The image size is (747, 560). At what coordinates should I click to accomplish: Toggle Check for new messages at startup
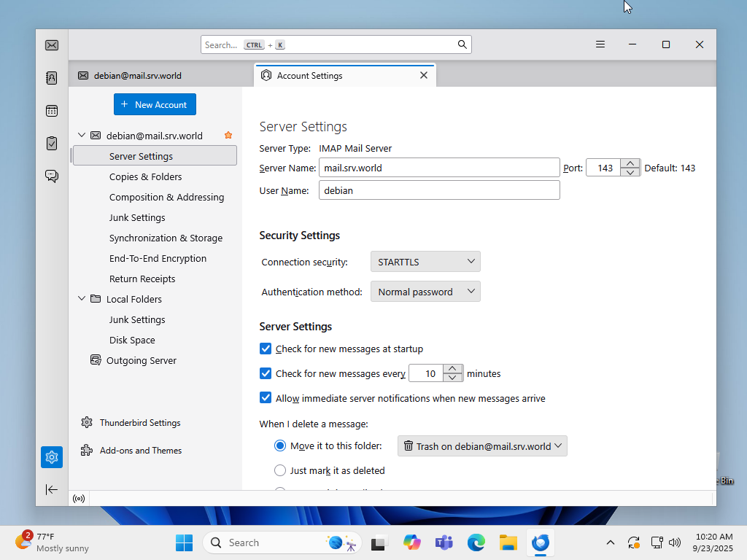coord(266,349)
